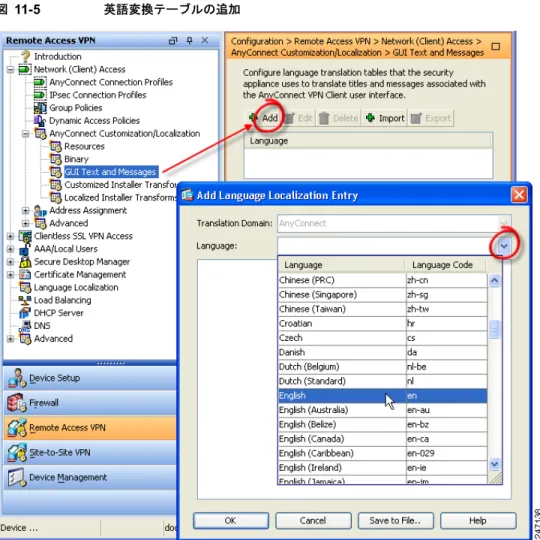Select Croatian language row
The width and height of the screenshot is (540, 540).
tap(382, 324)
